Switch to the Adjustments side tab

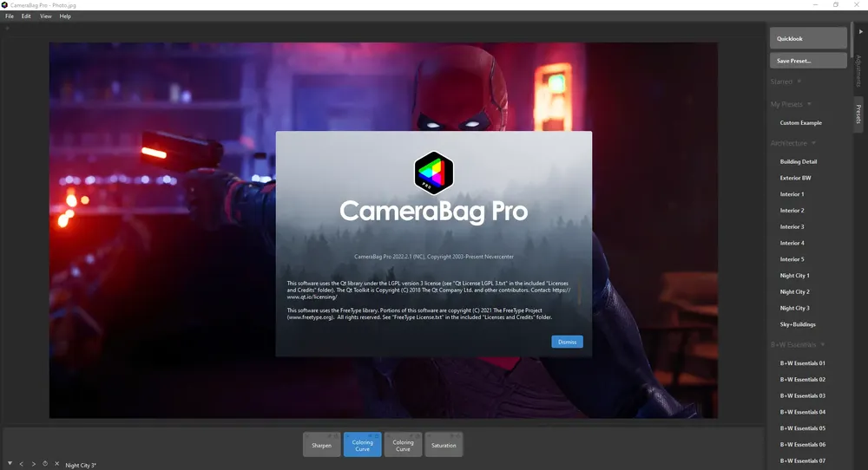858,71
